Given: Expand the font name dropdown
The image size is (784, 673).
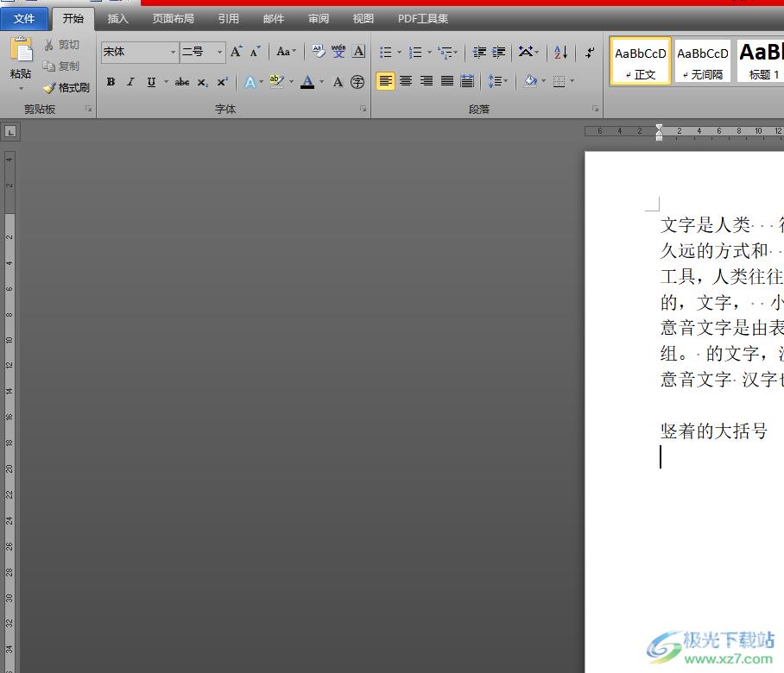Looking at the screenshot, I should tap(173, 52).
